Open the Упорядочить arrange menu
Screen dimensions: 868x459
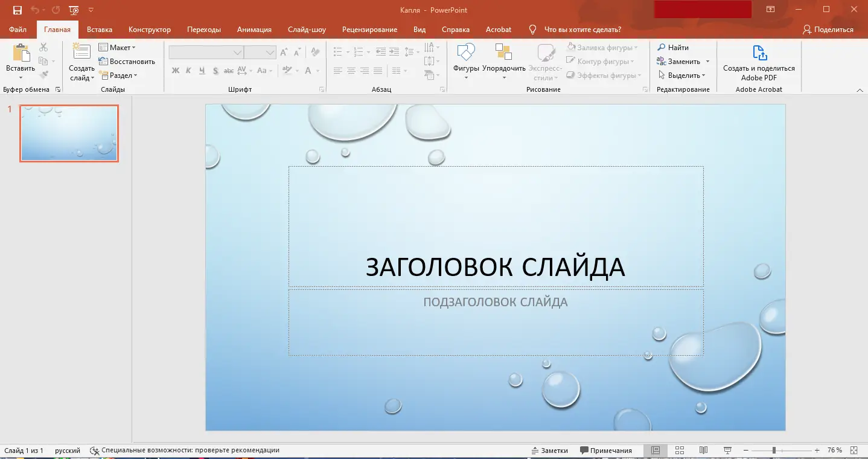click(504, 61)
